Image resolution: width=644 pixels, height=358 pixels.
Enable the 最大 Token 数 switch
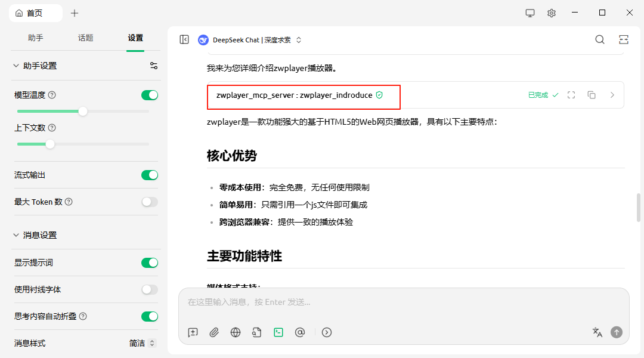[x=150, y=202]
